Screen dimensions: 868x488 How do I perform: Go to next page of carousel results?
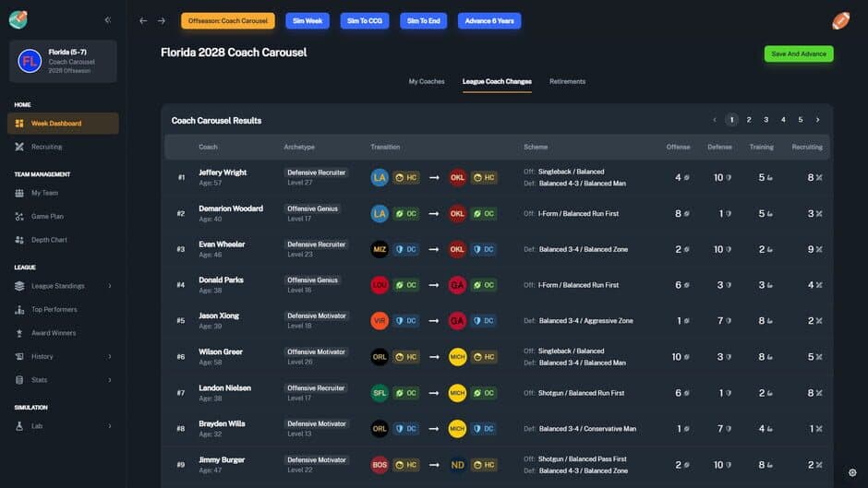817,120
